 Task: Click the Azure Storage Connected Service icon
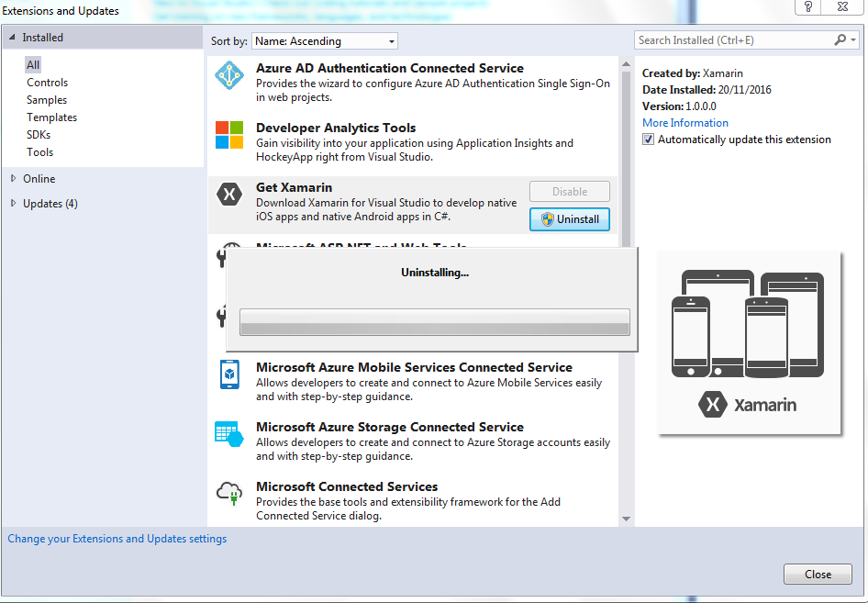point(229,433)
